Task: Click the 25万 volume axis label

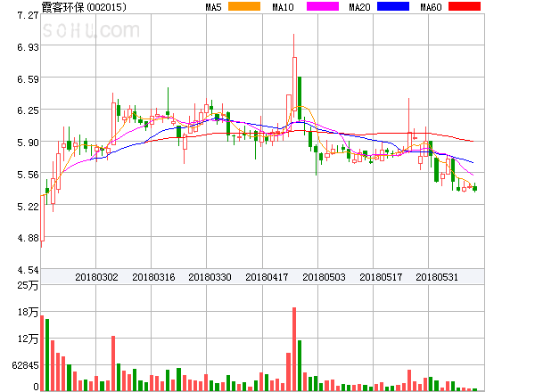Action: click(28, 284)
